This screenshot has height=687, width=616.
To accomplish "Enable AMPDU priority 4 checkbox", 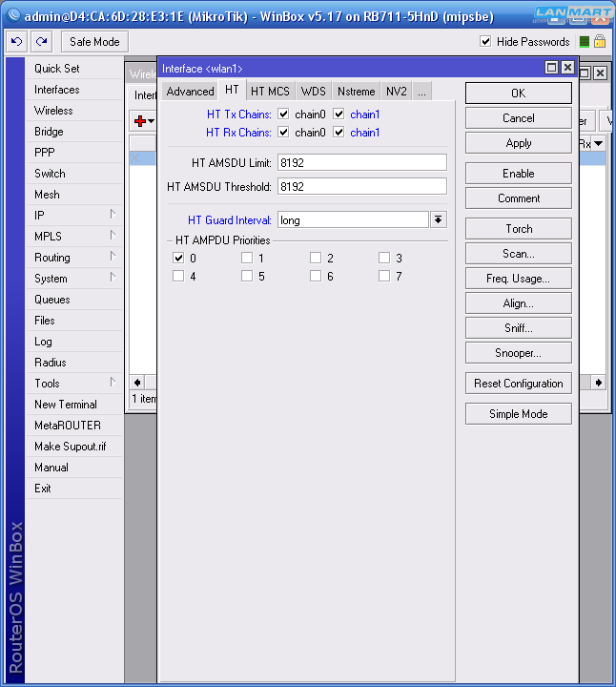I will [178, 276].
